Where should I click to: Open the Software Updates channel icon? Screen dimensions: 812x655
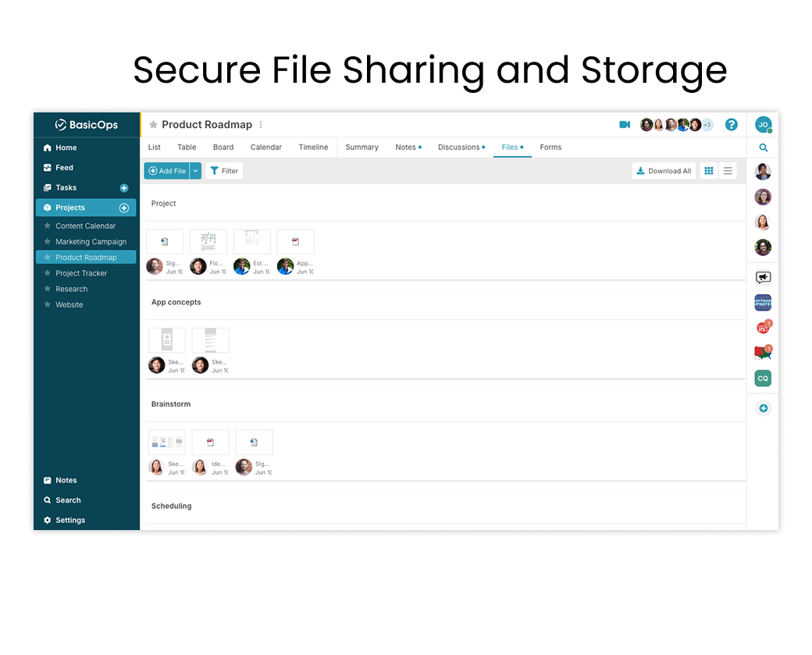pyautogui.click(x=763, y=302)
